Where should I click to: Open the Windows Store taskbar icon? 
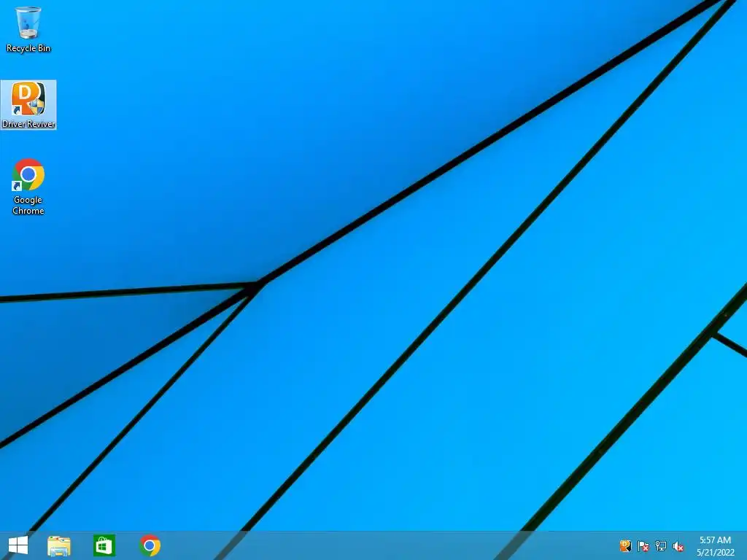pyautogui.click(x=104, y=545)
